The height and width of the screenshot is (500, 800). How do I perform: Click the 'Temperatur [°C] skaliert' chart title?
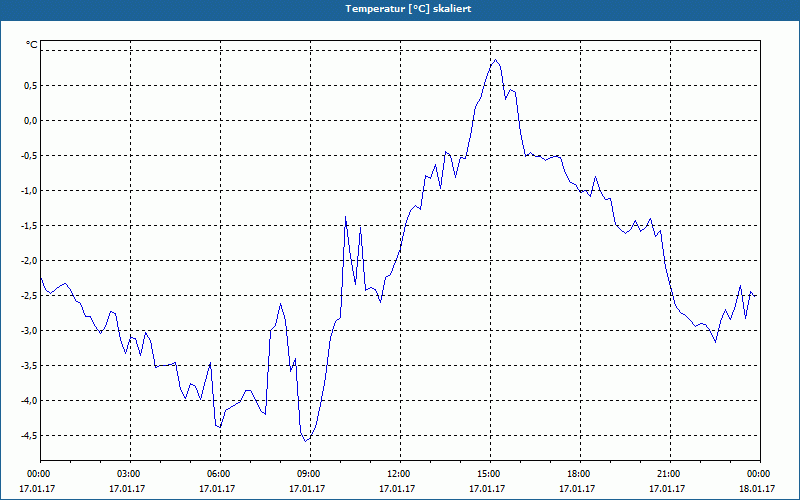[x=408, y=9]
